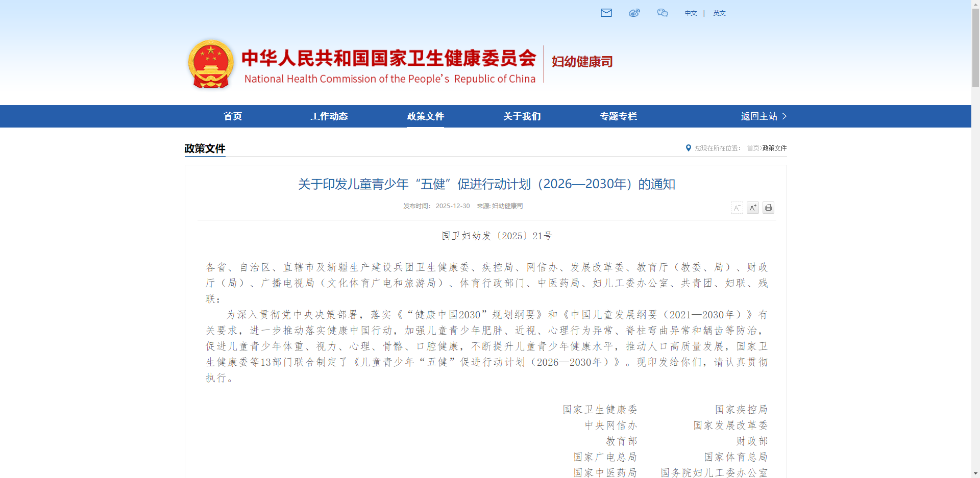Click the location pin breadcrumb icon
980x478 pixels.
point(688,148)
